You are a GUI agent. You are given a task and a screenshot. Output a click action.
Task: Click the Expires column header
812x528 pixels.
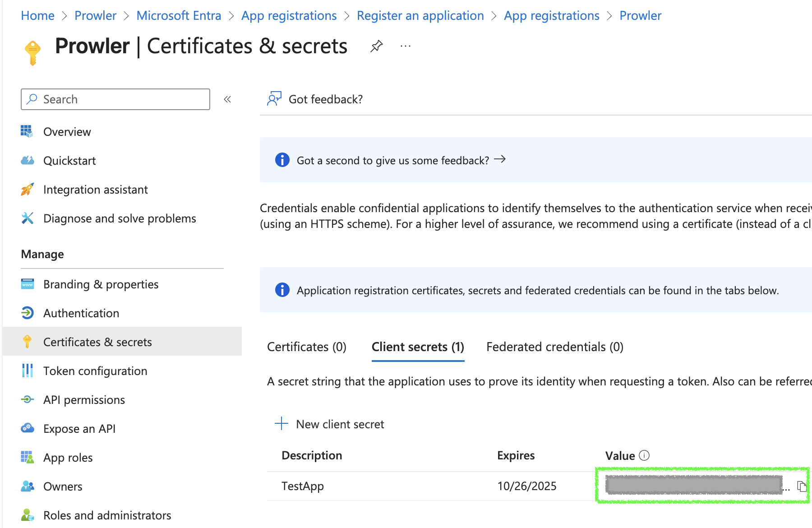click(x=516, y=455)
